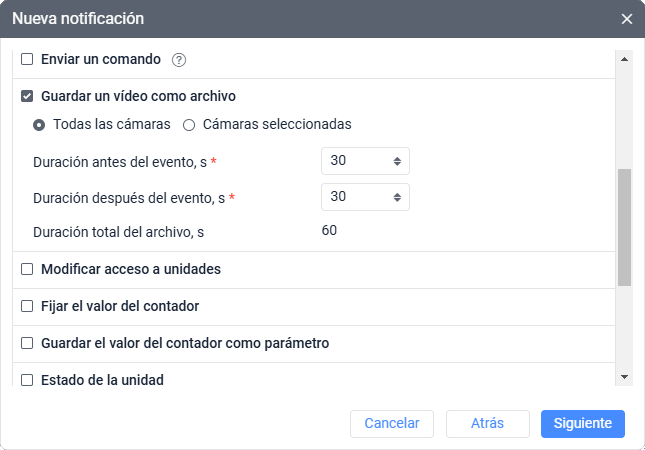The image size is (645, 450).
Task: Toggle the Estado de la unidad checkbox
Action: pos(27,380)
